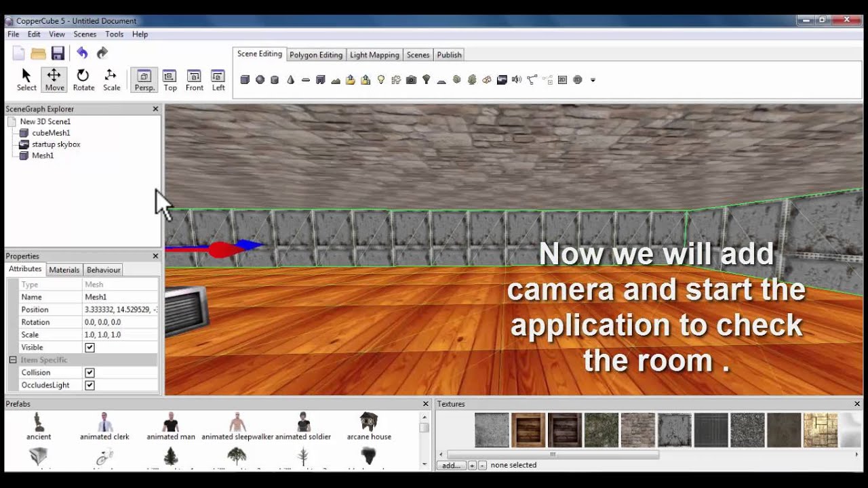
Task: Open the View menu
Action: point(57,34)
